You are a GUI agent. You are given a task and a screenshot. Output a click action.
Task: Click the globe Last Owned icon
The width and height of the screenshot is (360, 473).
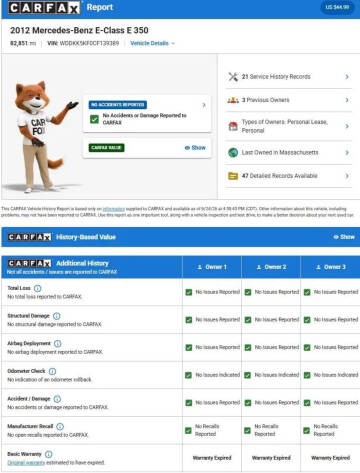click(x=233, y=153)
